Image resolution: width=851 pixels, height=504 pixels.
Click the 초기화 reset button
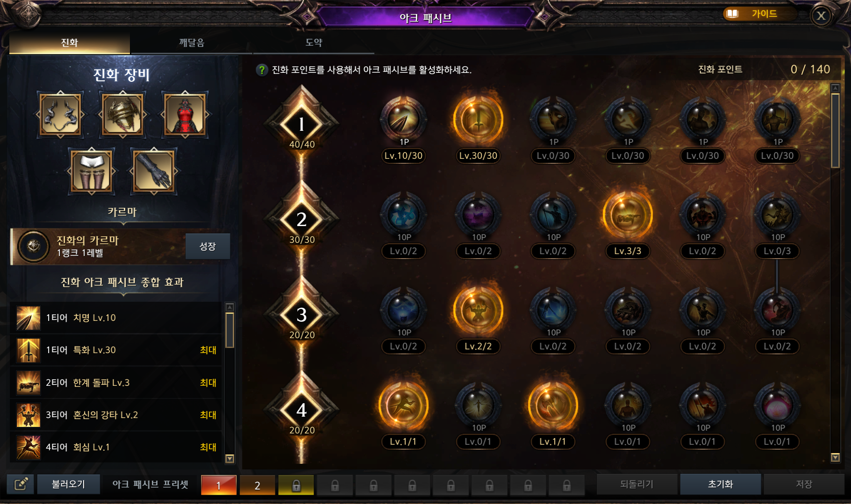click(x=720, y=484)
